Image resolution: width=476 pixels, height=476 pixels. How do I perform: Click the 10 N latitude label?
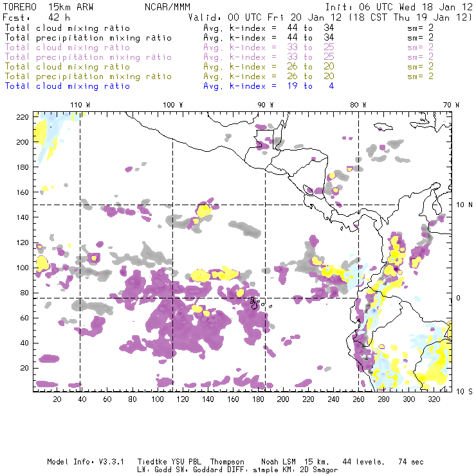click(461, 205)
